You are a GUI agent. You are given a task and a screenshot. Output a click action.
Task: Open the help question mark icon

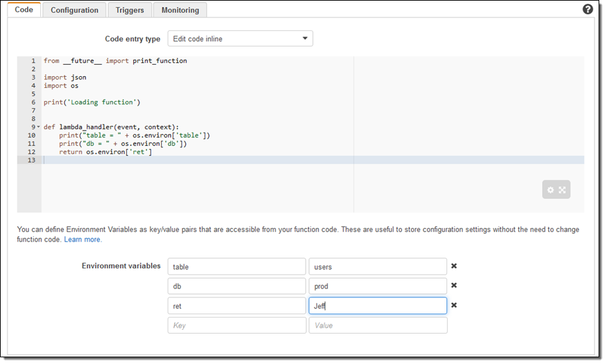[x=588, y=9]
